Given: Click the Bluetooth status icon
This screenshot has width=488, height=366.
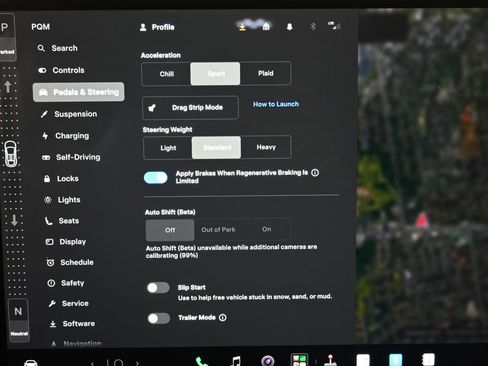Looking at the screenshot, I should click(313, 26).
